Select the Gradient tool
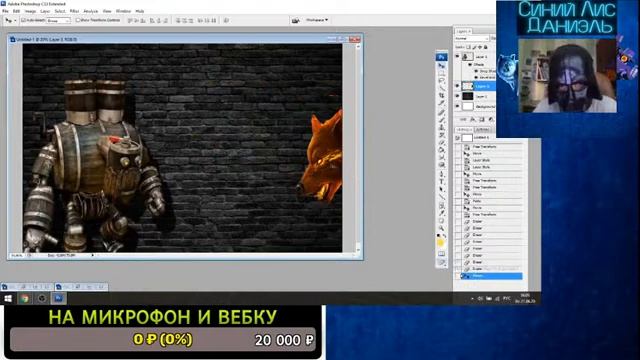The height and width of the screenshot is (360, 640). (441, 150)
